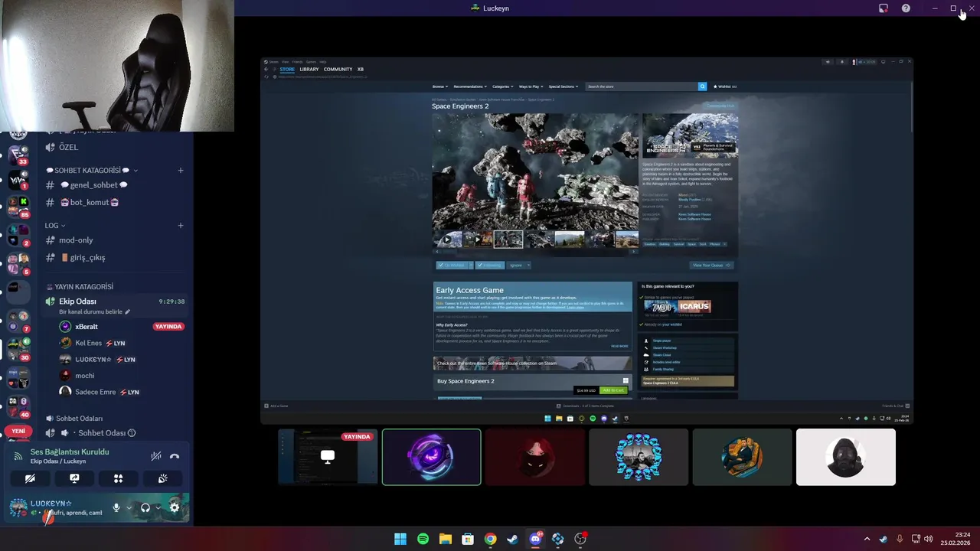The width and height of the screenshot is (980, 551).
Task: Toggle noise suppression in voice panel
Action: point(156,456)
